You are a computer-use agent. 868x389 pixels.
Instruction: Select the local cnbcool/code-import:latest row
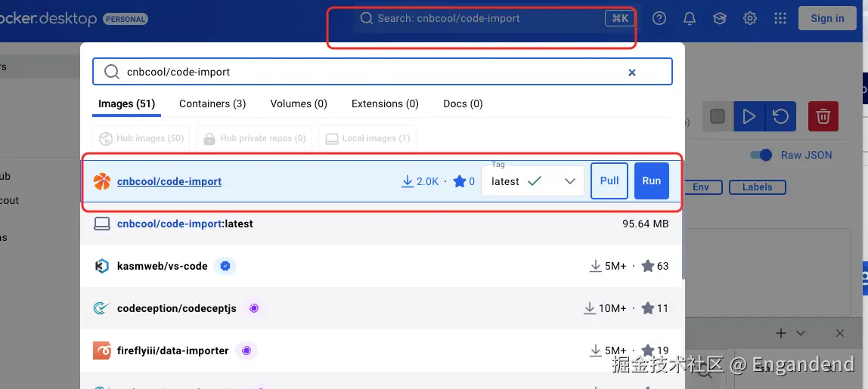click(382, 224)
